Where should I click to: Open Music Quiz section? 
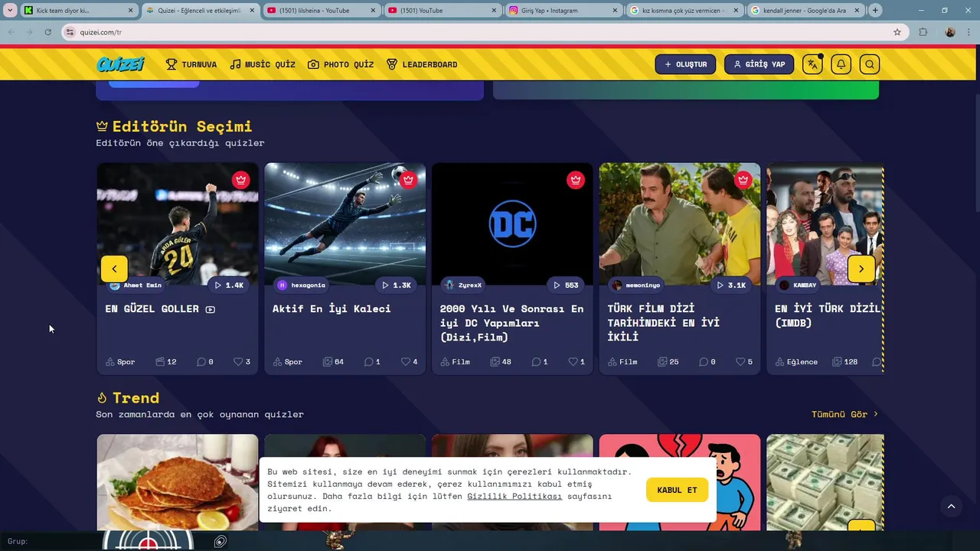click(x=263, y=64)
